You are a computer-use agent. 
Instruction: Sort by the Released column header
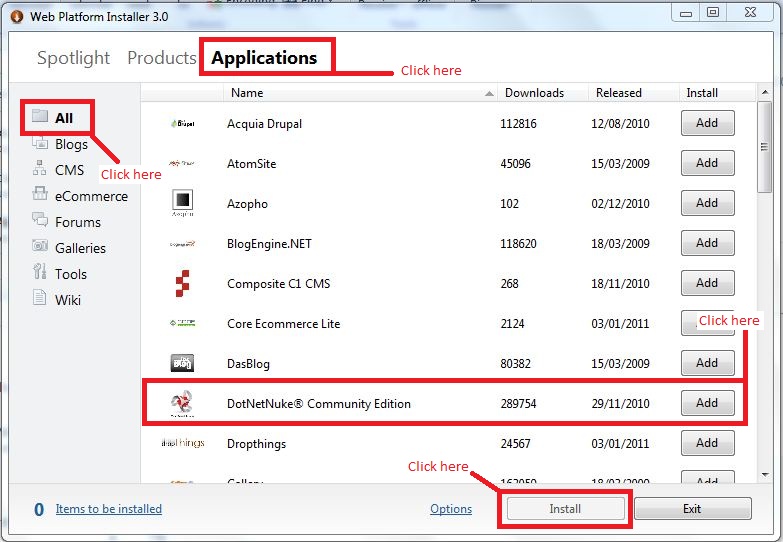633,93
